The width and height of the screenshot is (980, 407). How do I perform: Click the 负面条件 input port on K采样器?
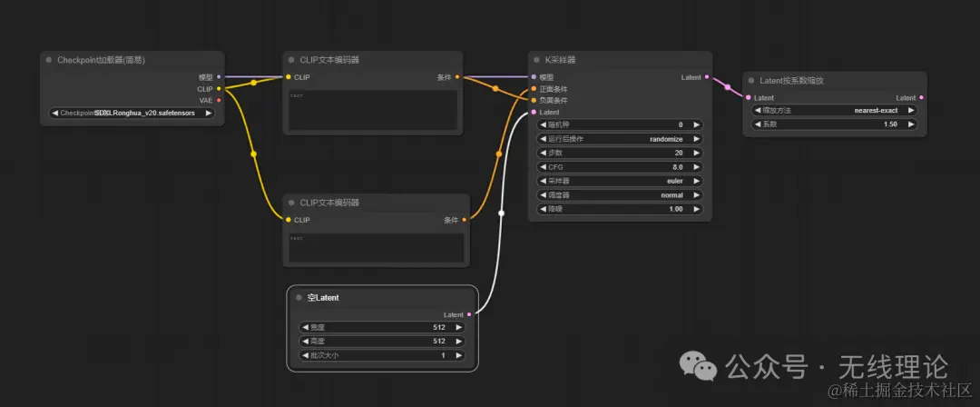(x=534, y=100)
